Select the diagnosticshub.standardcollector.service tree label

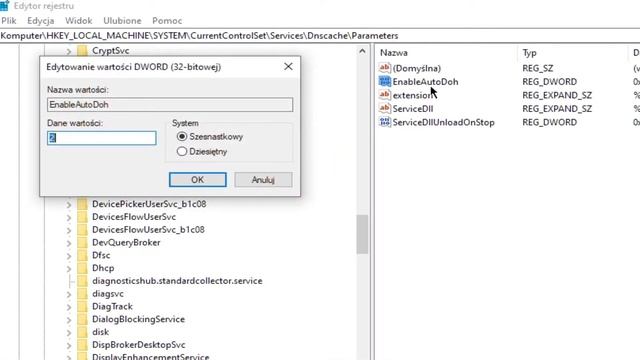[x=177, y=281]
